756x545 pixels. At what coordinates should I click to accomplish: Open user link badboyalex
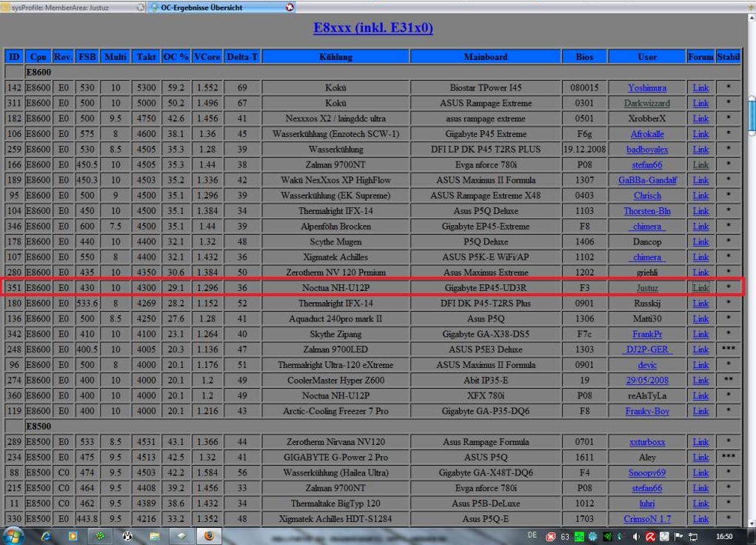coord(647,150)
